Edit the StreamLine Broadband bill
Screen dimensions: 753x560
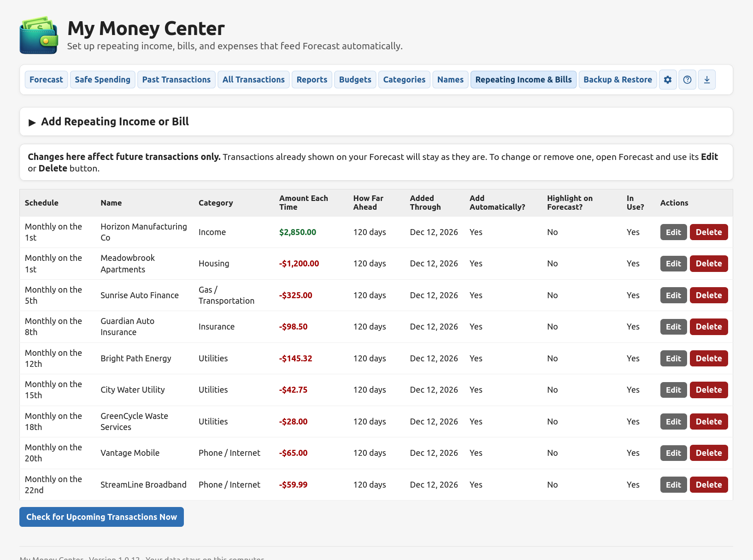(673, 485)
